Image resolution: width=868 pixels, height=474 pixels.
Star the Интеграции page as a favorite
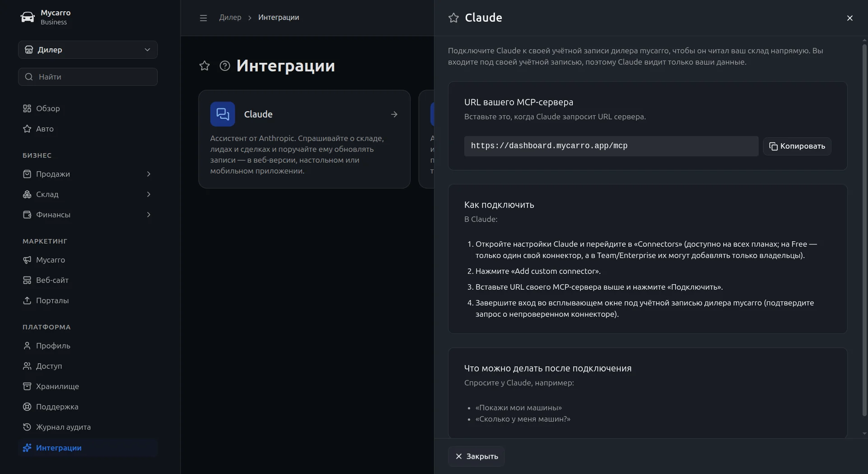point(205,66)
